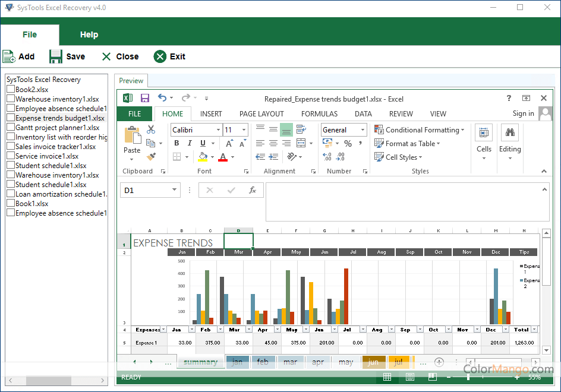This screenshot has width=561, height=392.
Task: Select the jan worksheet tab
Action: point(237,362)
